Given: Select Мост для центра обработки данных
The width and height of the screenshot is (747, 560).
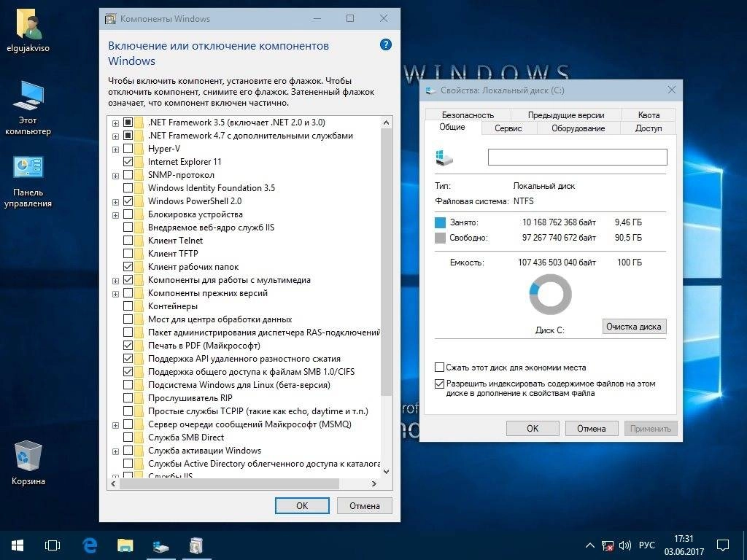Looking at the screenshot, I should (220, 319).
